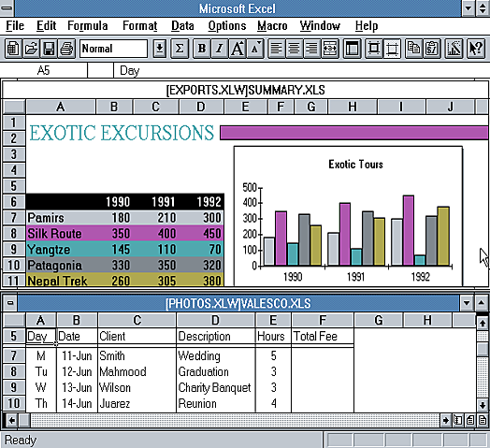The height and width of the screenshot is (448, 490).
Task: Apply left alignment
Action: (276, 49)
